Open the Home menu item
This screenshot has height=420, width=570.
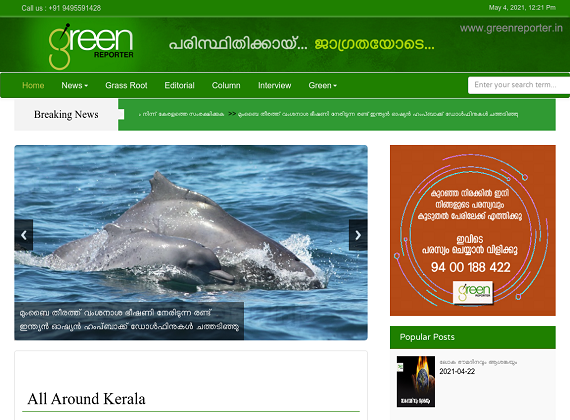[33, 85]
